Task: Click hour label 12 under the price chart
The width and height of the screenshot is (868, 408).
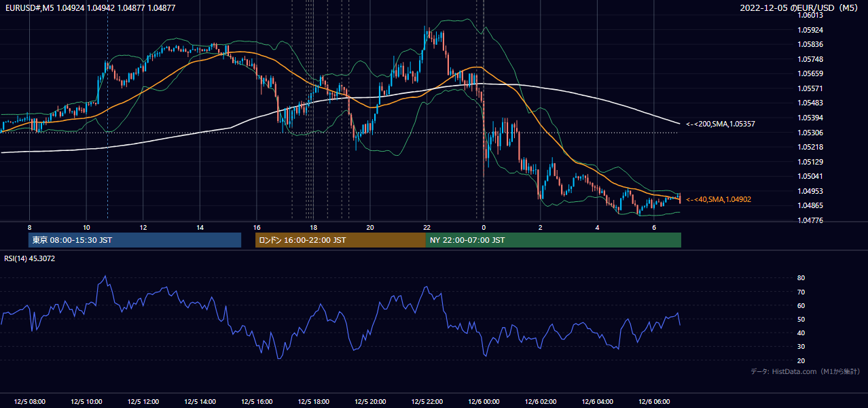Action: [x=143, y=227]
